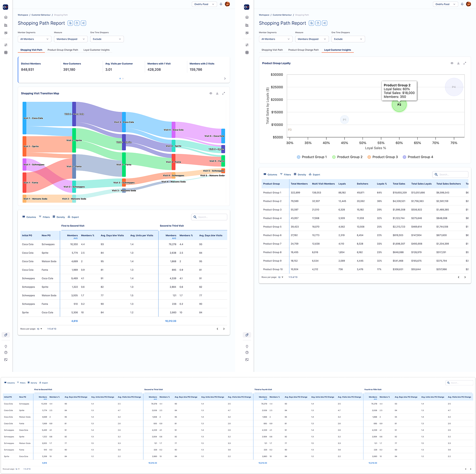Image resolution: width=476 pixels, height=474 pixels.
Task: Expand One Time Shoppers dropdown above Product Group Loyalty
Action: 348,39
